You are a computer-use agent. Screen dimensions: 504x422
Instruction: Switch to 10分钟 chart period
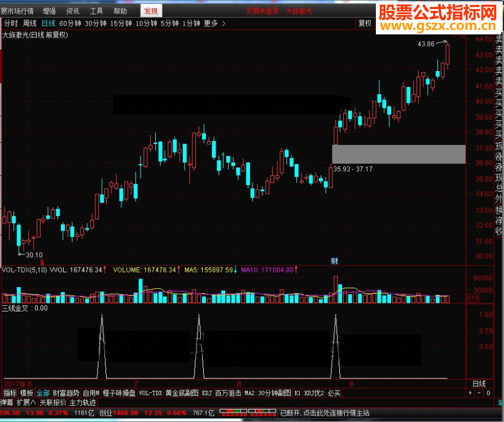tap(146, 24)
